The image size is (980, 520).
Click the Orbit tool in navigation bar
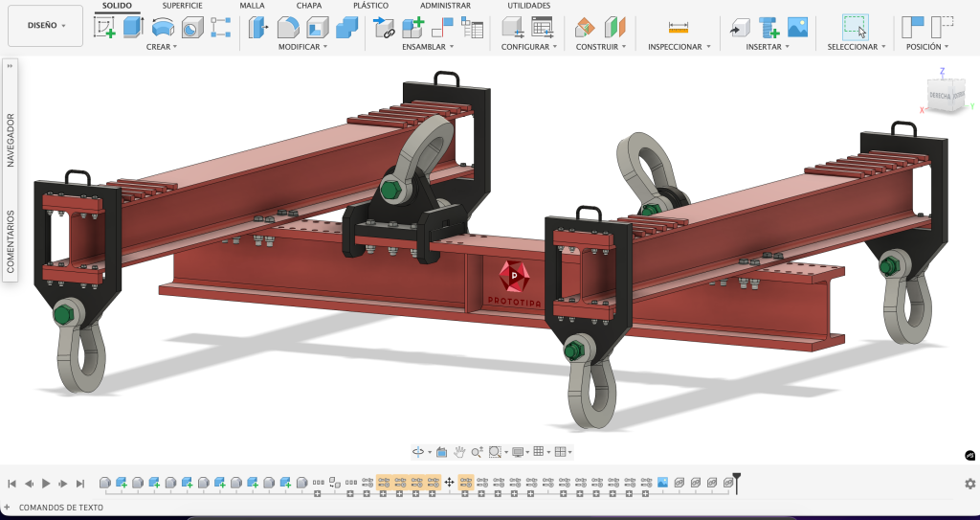(418, 452)
